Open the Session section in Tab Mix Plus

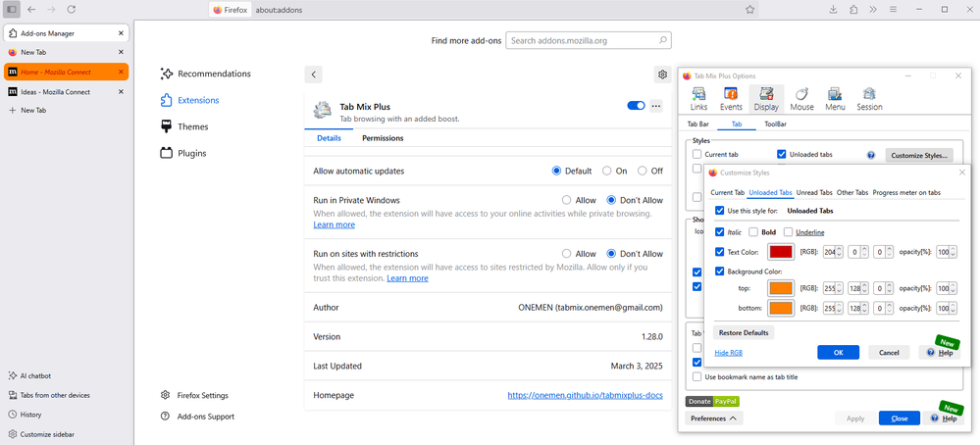pos(869,99)
